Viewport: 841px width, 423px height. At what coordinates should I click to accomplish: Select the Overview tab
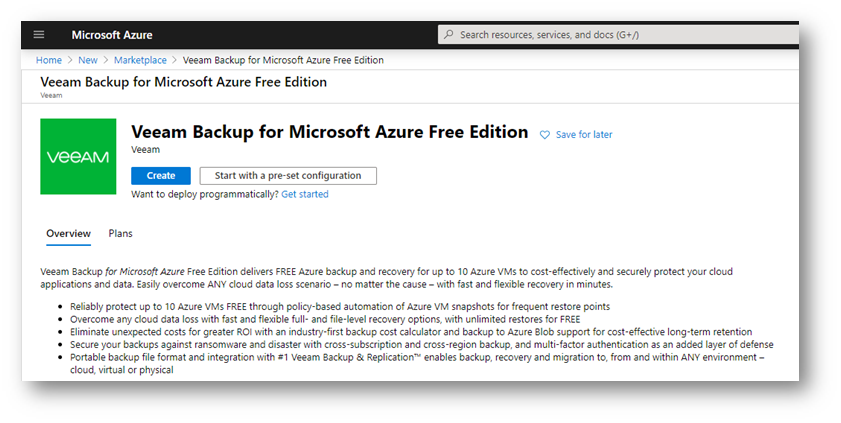tap(68, 233)
